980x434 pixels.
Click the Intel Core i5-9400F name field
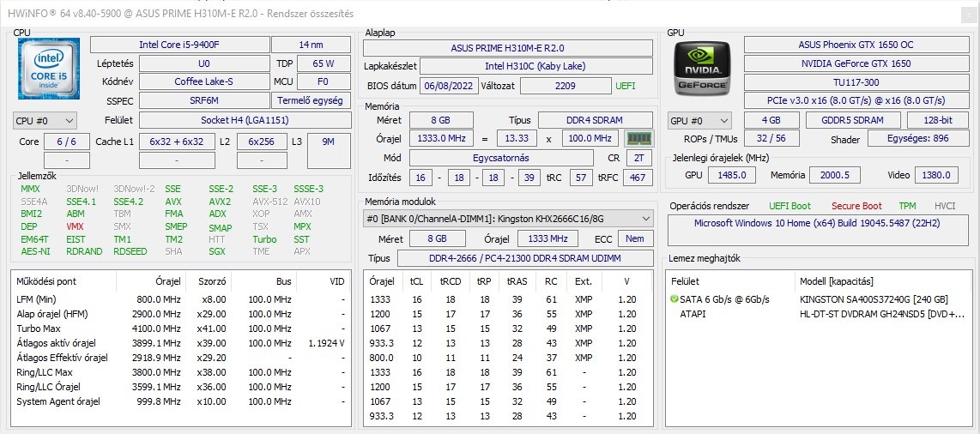click(179, 45)
